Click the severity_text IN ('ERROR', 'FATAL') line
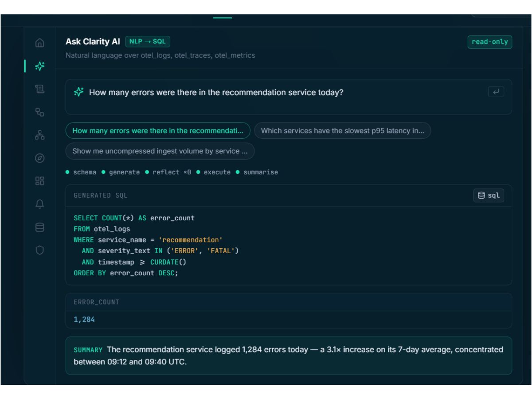Image resolution: width=532 pixels, height=399 pixels. tap(160, 251)
